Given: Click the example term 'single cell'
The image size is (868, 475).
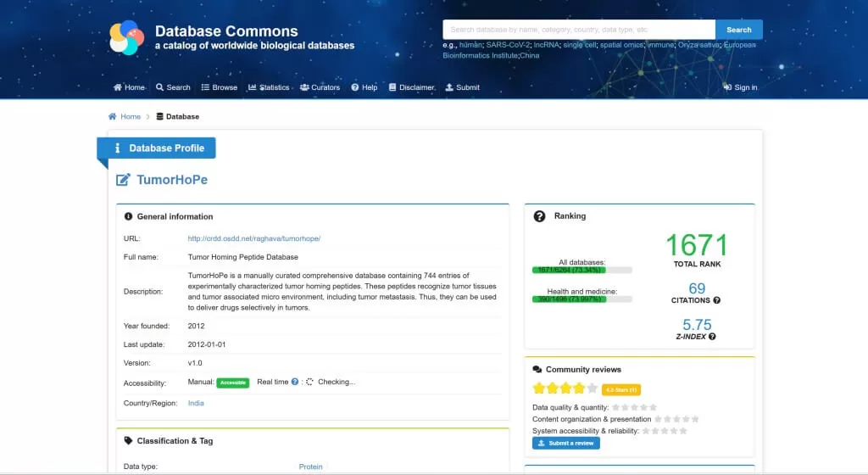Looking at the screenshot, I should tap(580, 45).
